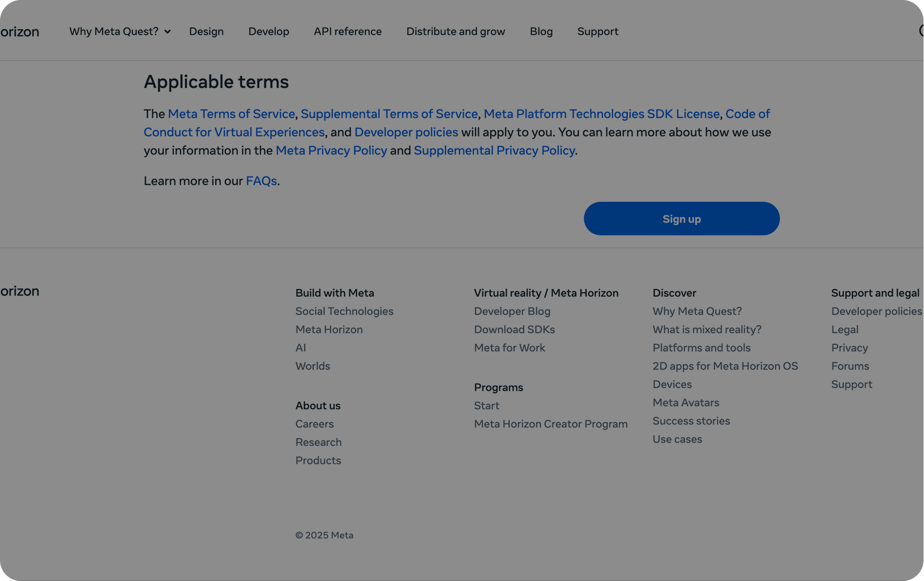This screenshot has width=924, height=581.
Task: Click Download SDKs in the footer
Action: [514, 330]
